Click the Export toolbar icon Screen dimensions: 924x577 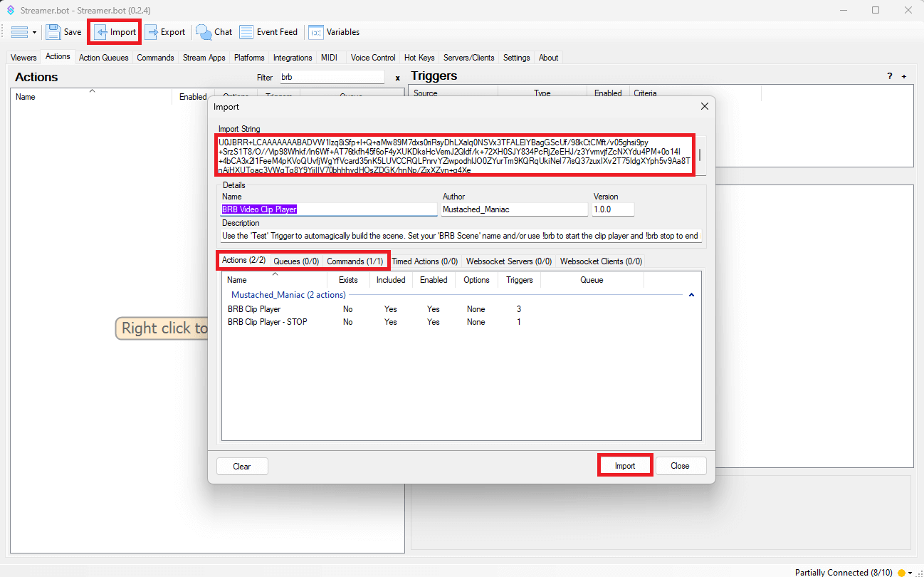(152, 32)
